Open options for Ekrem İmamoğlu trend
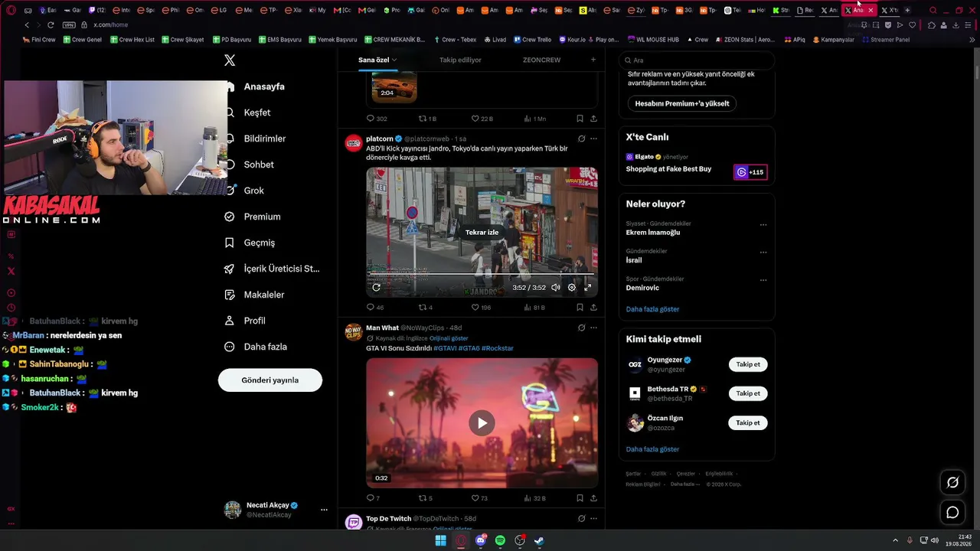Viewport: 980px width, 551px height. 763,225
